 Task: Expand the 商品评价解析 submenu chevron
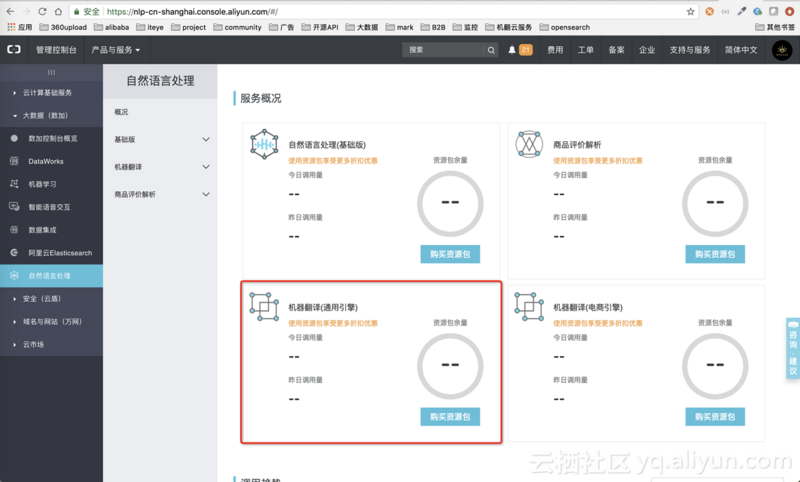(x=206, y=194)
